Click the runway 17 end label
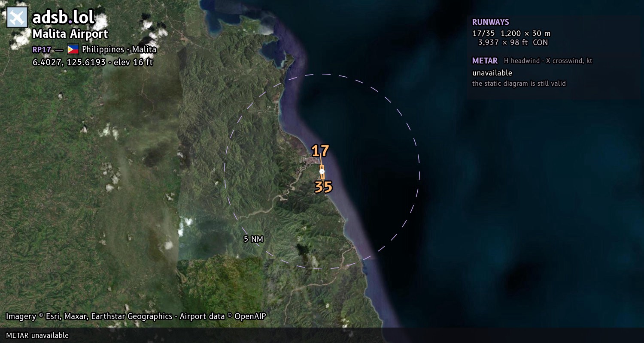 click(320, 151)
